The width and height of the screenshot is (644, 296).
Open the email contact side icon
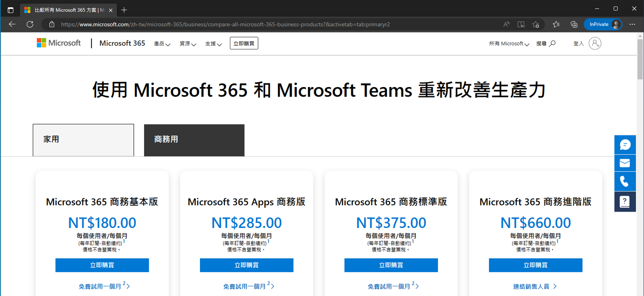[x=625, y=163]
